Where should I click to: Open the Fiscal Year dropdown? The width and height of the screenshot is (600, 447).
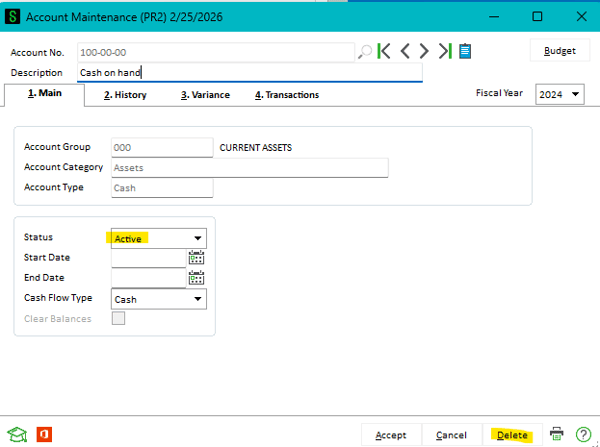(577, 94)
